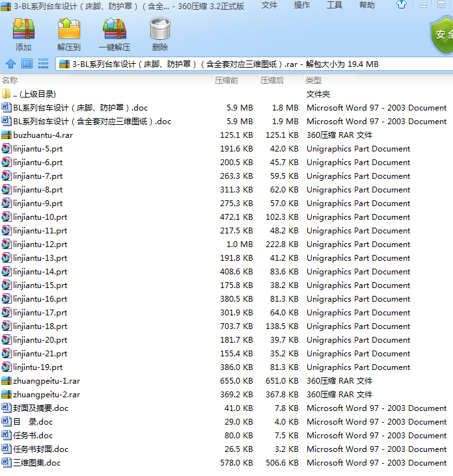
Task: Select the file 封面及摘要.doc
Action: tap(41, 408)
